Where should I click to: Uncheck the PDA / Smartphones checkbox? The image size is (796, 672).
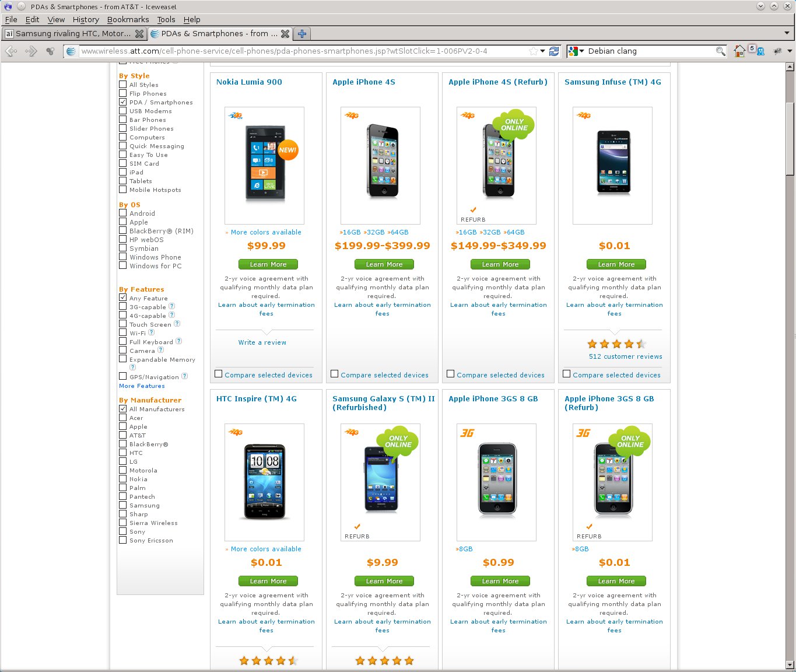pos(122,102)
